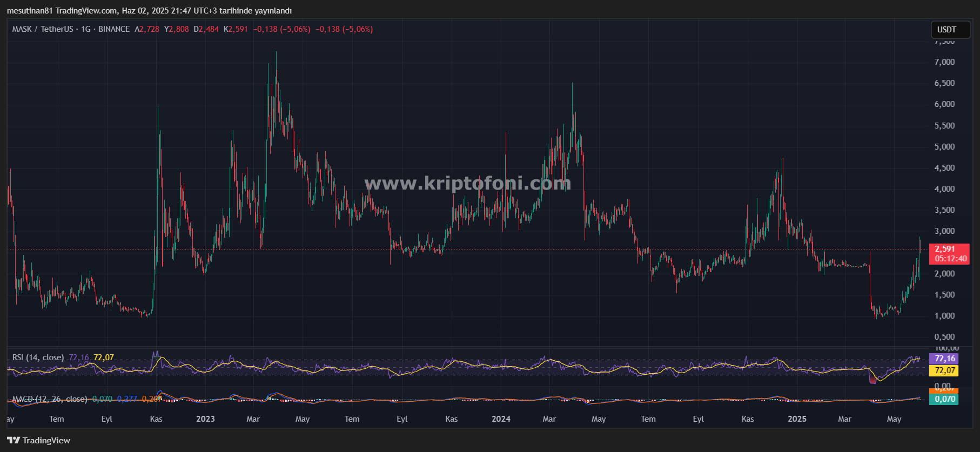This screenshot has width=980, height=452.
Task: Click the Haz 02, 2025 21:47 publish date
Action: (156, 11)
